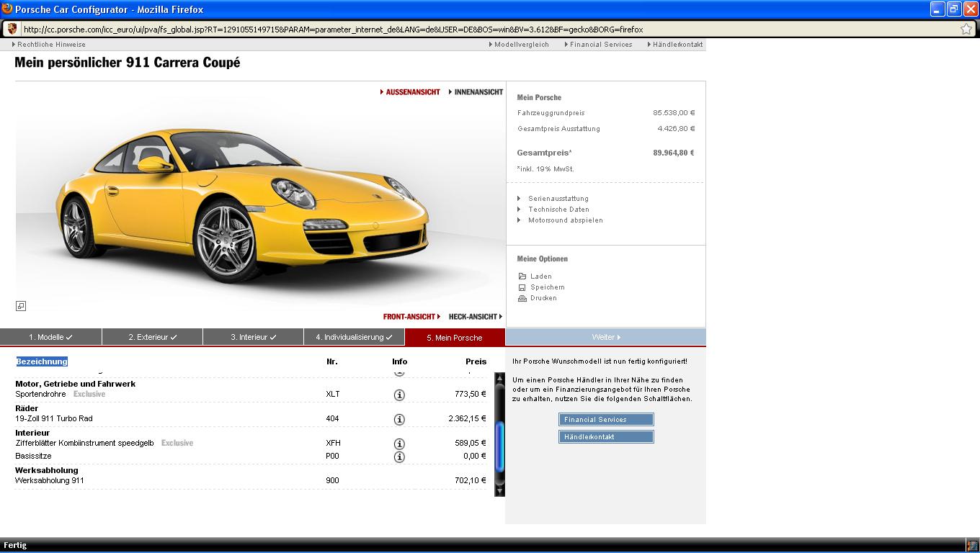Click Basissitze option name
Viewport: 980px width, 553px height.
[x=33, y=456]
